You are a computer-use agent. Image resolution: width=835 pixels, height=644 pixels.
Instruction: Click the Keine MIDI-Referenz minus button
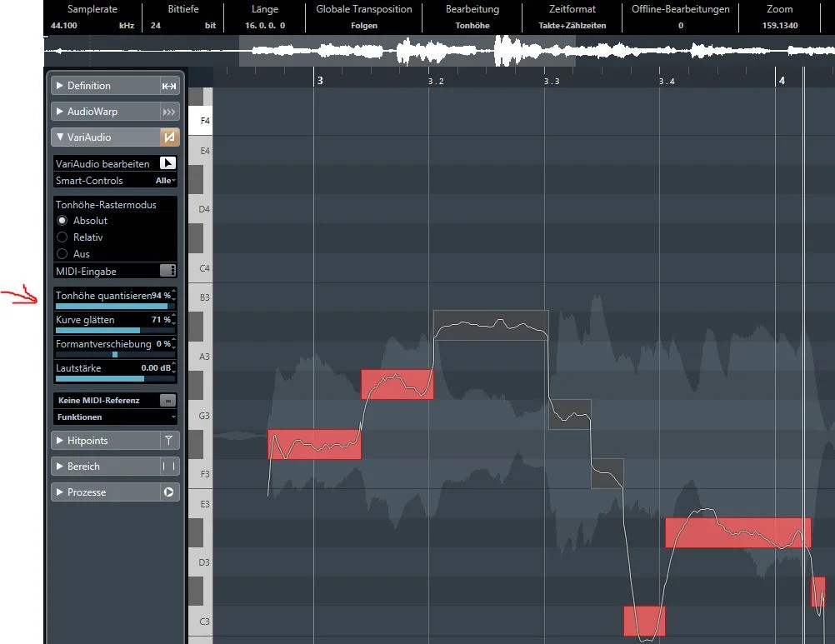[x=167, y=400]
